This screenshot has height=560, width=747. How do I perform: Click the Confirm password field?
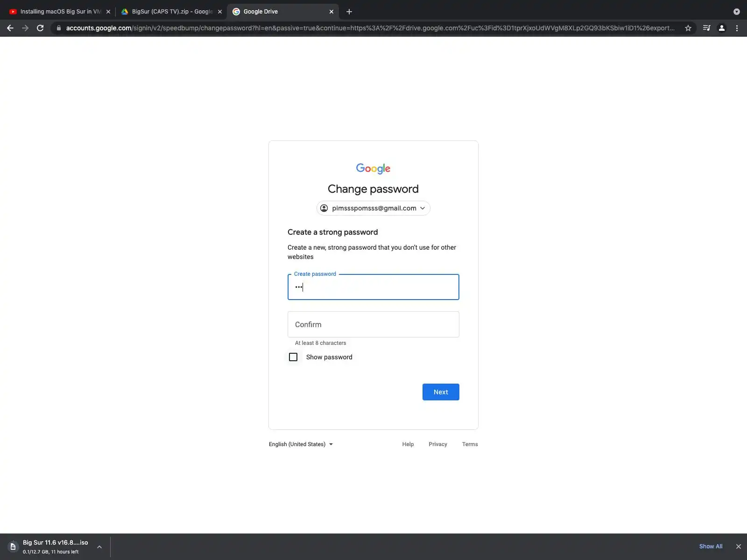click(x=373, y=324)
